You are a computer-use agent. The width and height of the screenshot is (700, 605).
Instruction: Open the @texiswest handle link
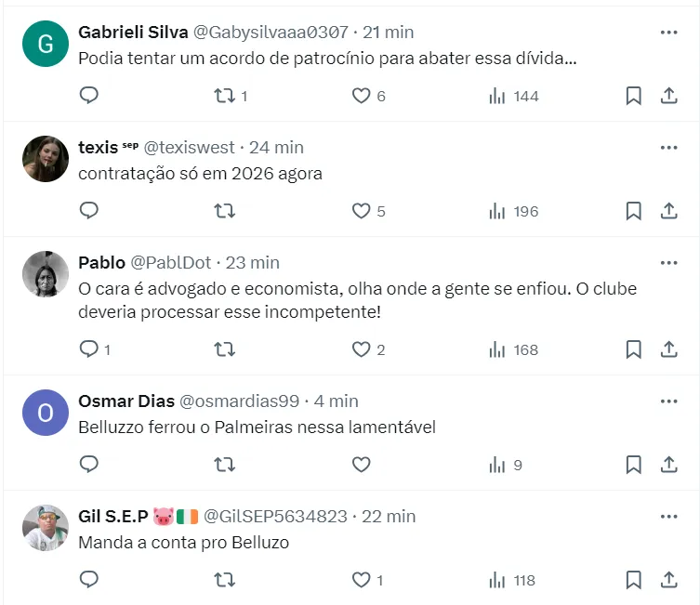coord(191,148)
